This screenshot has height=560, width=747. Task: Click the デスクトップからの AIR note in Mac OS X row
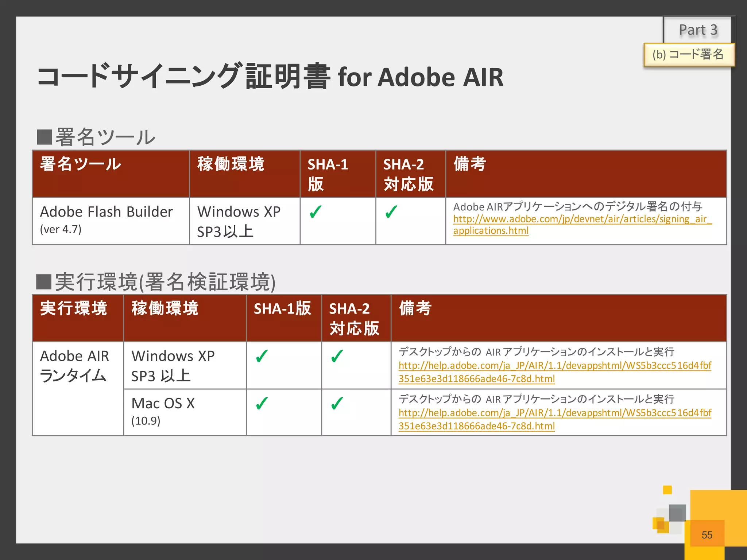pyautogui.click(x=536, y=399)
